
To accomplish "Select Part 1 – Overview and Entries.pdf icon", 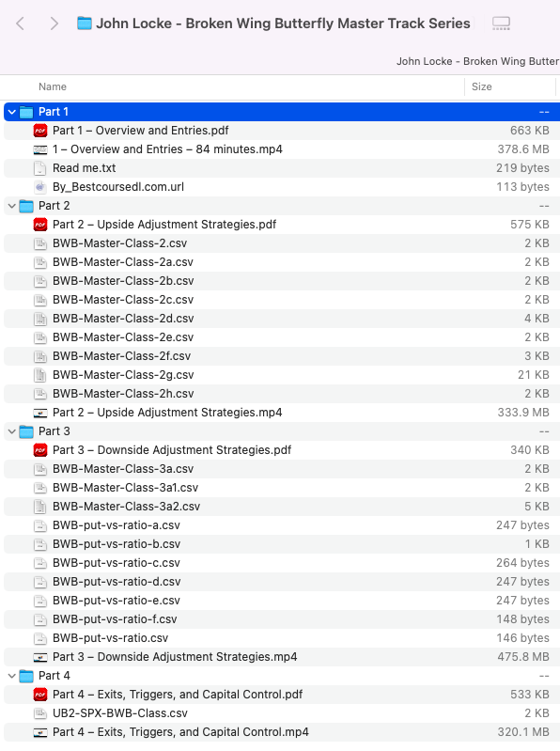I will [x=40, y=131].
